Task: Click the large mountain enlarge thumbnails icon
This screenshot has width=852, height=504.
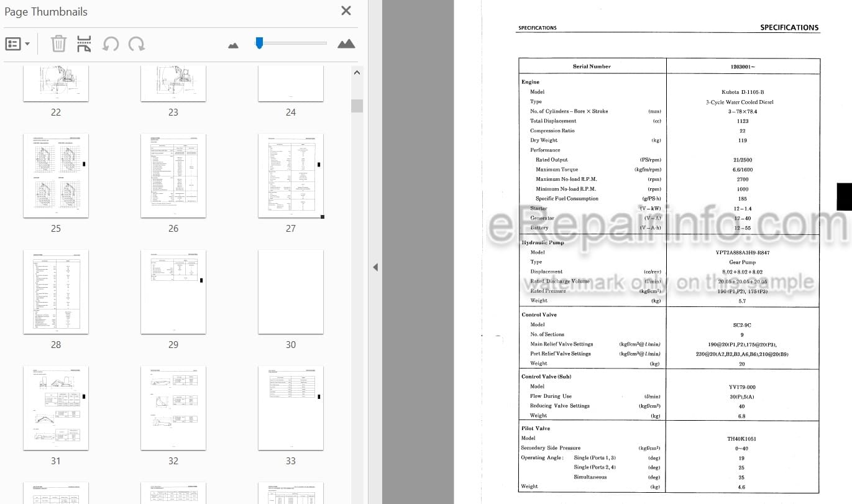Action: tap(346, 44)
